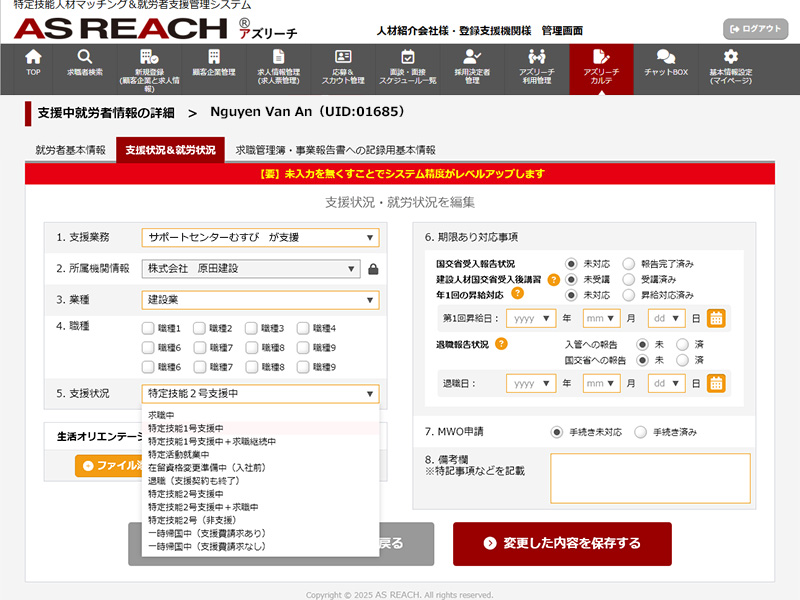The image size is (800, 600).
Task: Open month dropdown for 退職日
Action: [601, 384]
